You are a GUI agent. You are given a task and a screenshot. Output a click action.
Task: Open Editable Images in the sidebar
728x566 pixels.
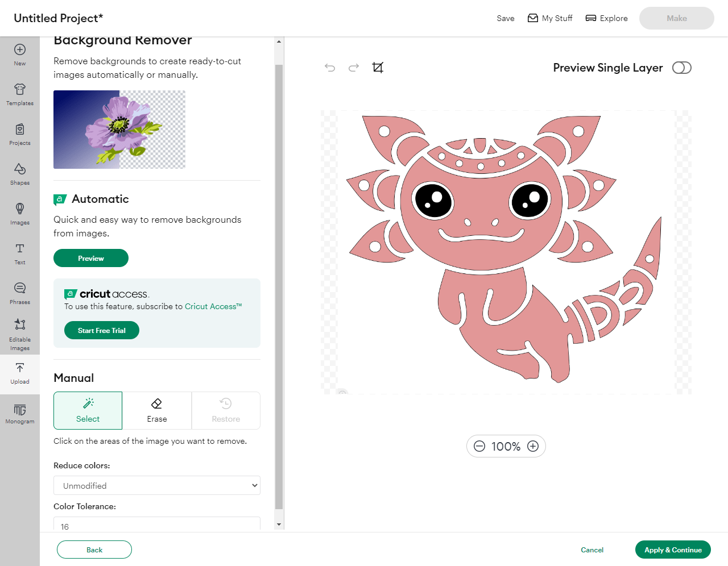tap(20, 334)
